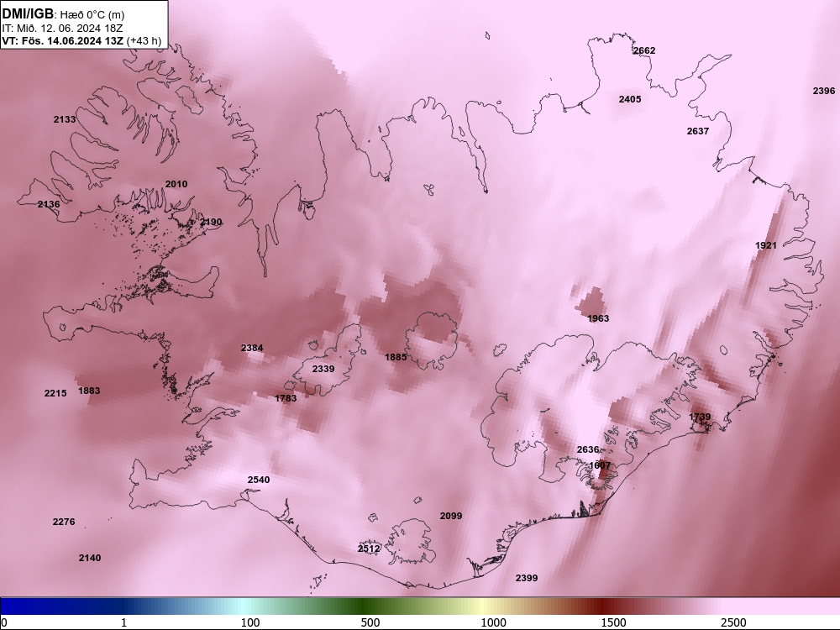
Task: Click the DMI/IGB title text
Action: pos(28,14)
